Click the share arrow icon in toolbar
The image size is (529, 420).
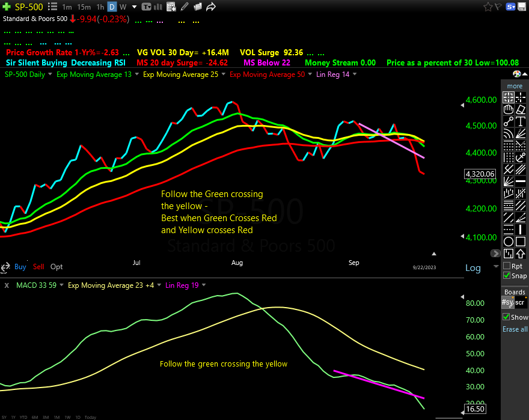point(211,7)
